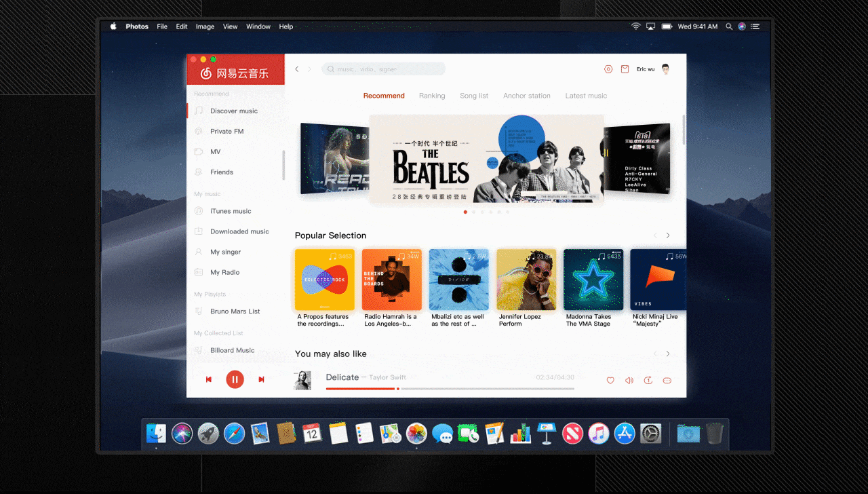Click the 'A Propos features the recordings' title
The height and width of the screenshot is (494, 868).
[323, 320]
